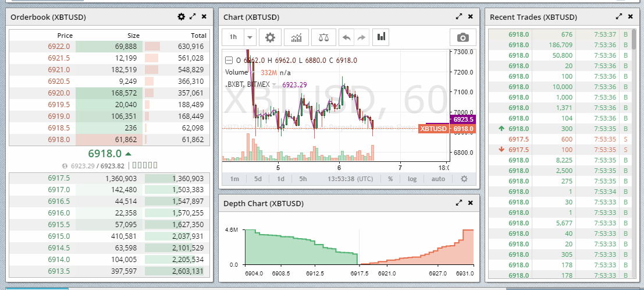Select bid total 2,205,534

(188, 260)
